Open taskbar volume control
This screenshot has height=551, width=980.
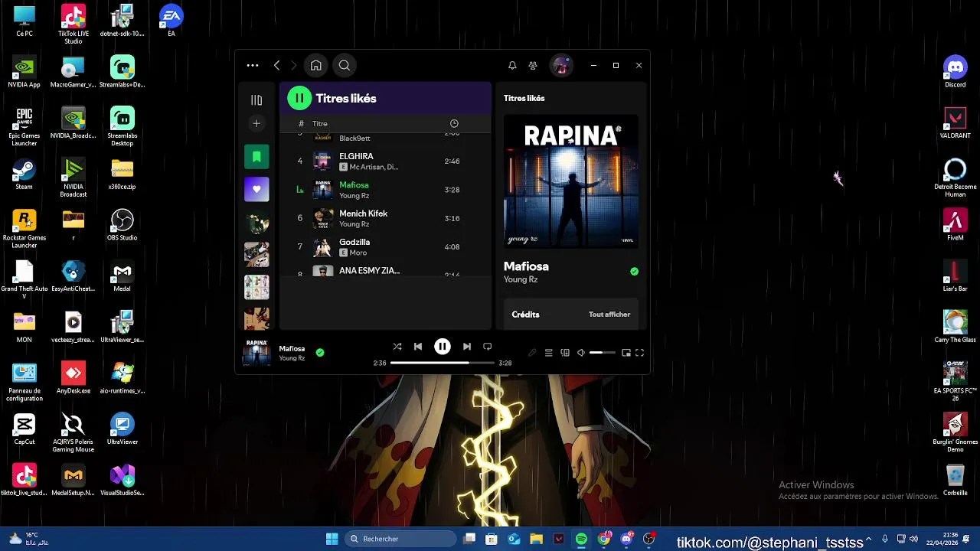(x=913, y=540)
